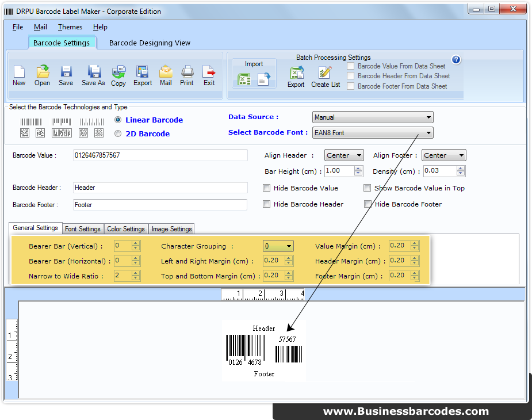
Task: Open the File menu
Action: tap(18, 27)
